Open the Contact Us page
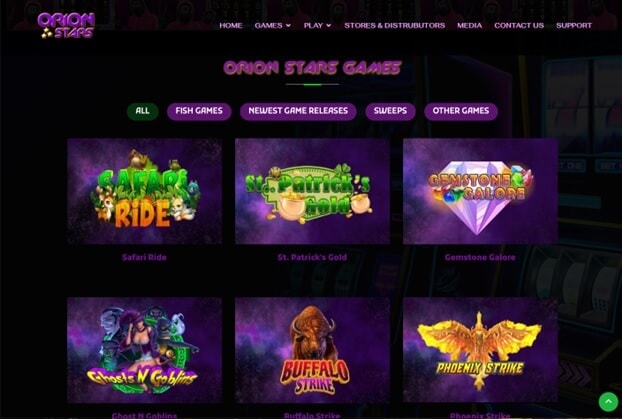This screenshot has height=419, width=622. point(519,25)
